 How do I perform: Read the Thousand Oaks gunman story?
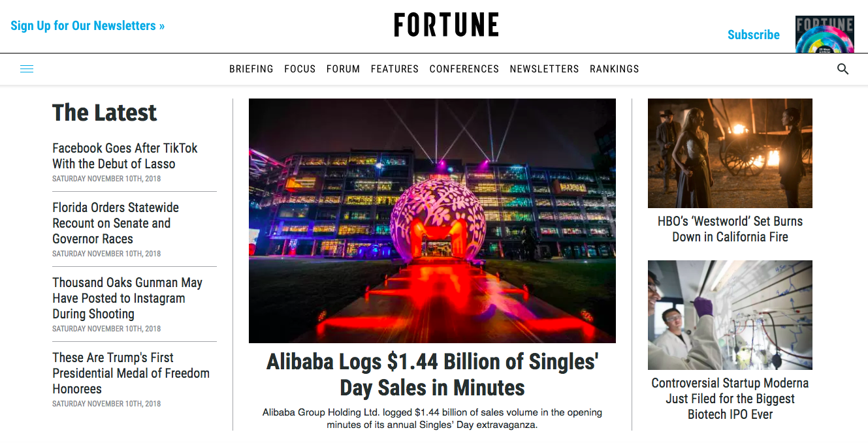tap(127, 298)
